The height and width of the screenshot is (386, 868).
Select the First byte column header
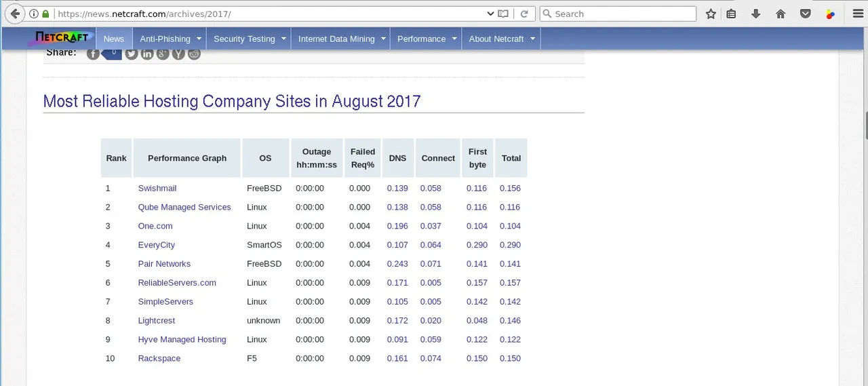(477, 158)
